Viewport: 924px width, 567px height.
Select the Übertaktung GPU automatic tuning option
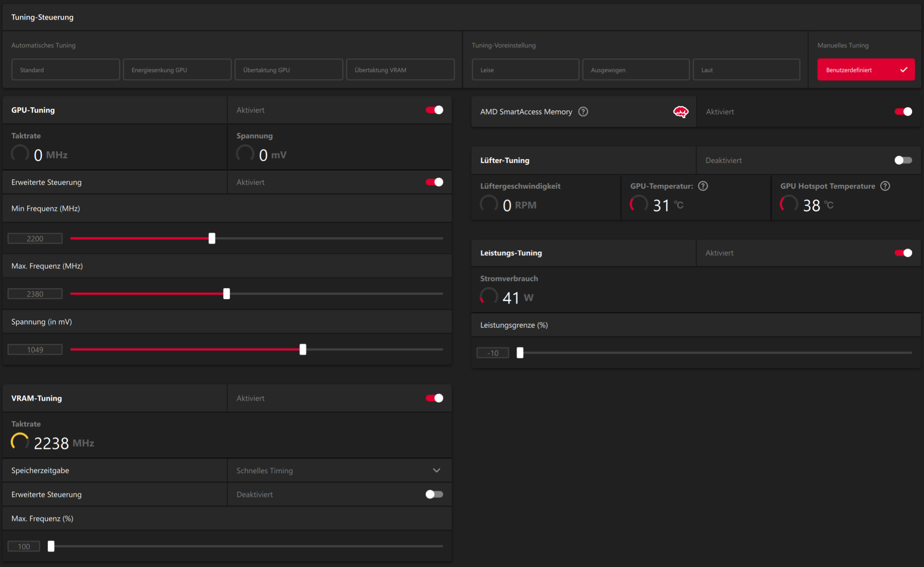pos(289,70)
